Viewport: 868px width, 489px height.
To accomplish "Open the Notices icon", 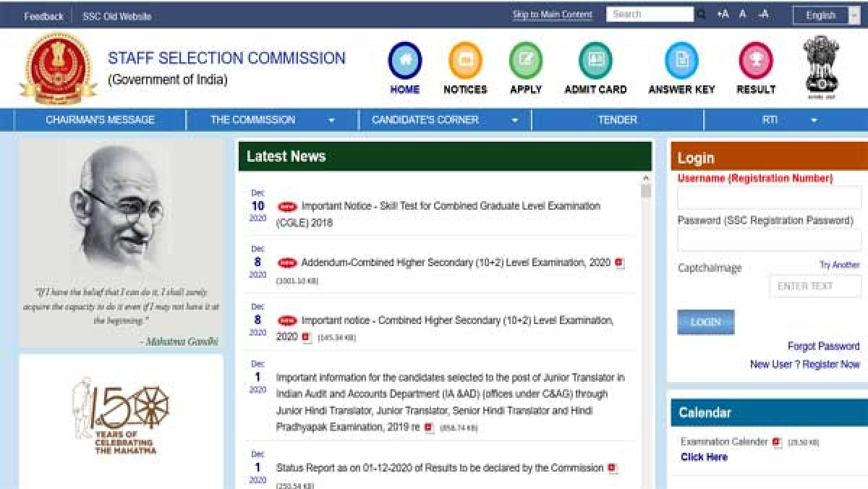I will 465,61.
